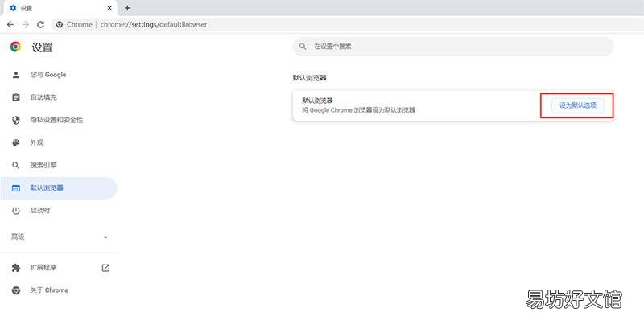644x325 pixels.
Task: Click the gear icon on the 设置 tab
Action: pos(13,8)
